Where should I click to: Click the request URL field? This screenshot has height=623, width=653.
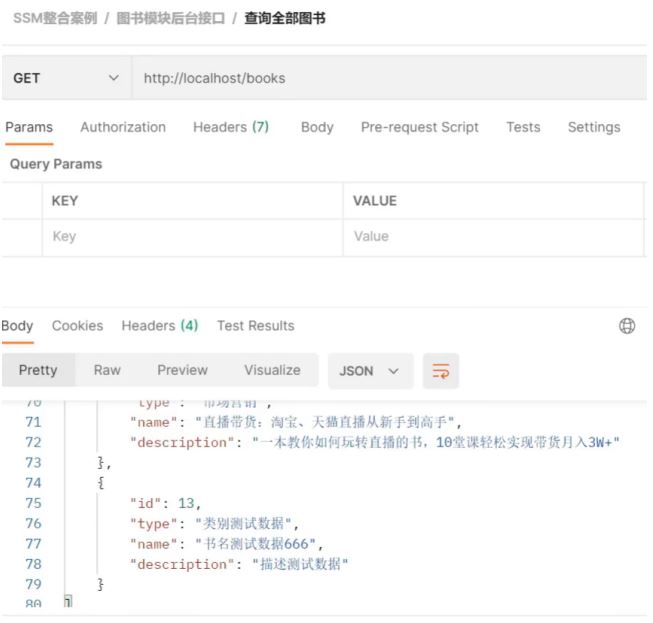coord(388,78)
